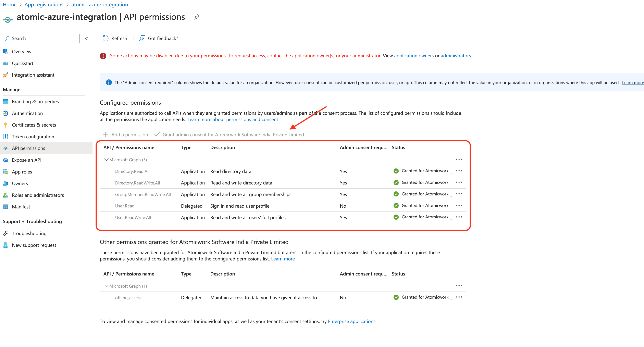Open more options for the offline_access row

(459, 297)
